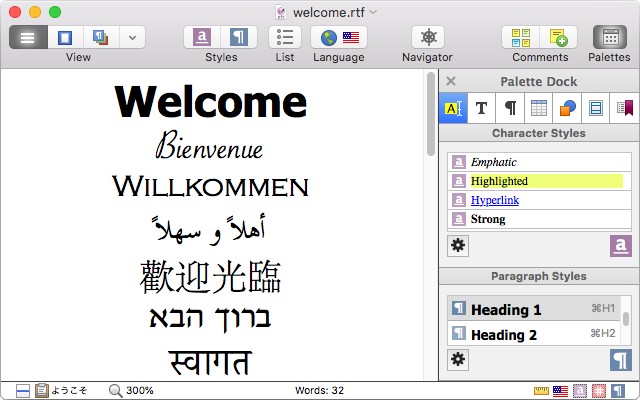
Task: Apply the Highlighted character style
Action: 539,181
